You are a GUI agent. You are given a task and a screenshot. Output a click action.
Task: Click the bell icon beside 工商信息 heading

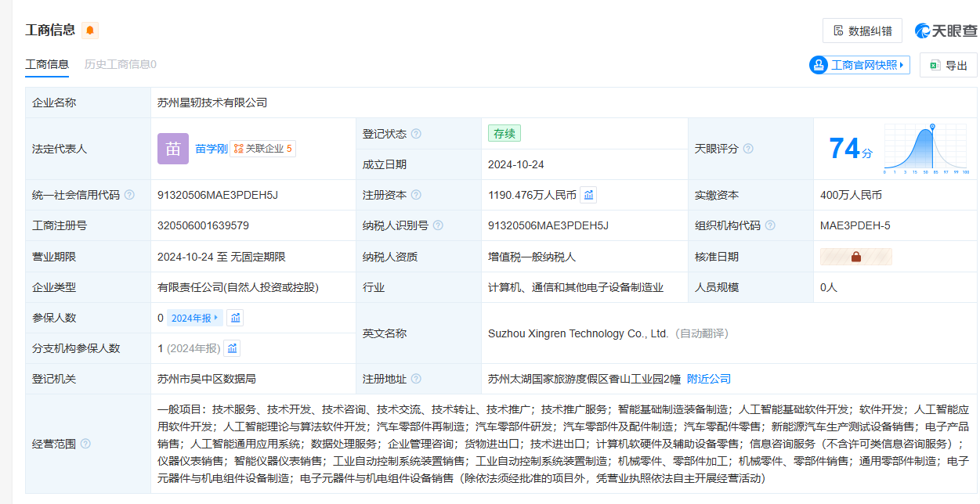tap(90, 31)
